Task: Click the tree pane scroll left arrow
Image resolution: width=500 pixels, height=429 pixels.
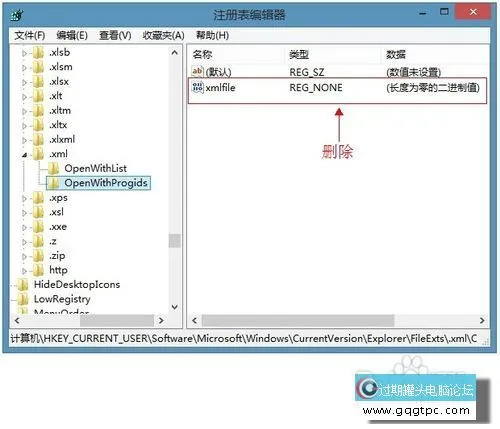Action: click(x=17, y=321)
